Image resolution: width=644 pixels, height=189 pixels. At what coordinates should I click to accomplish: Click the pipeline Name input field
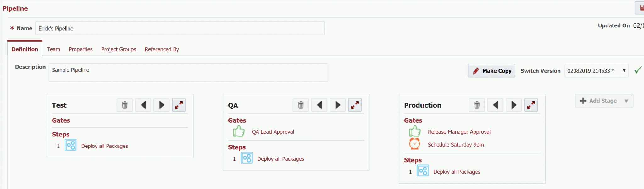coord(180,28)
